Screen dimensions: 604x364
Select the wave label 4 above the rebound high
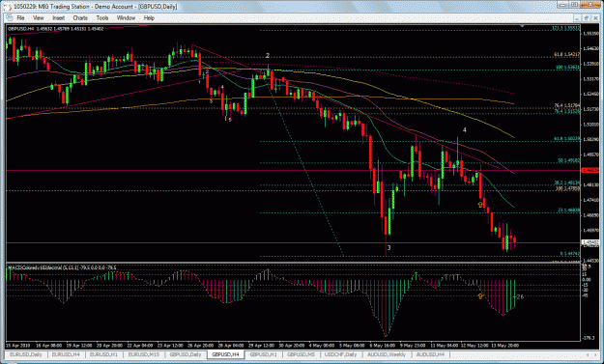[465, 130]
